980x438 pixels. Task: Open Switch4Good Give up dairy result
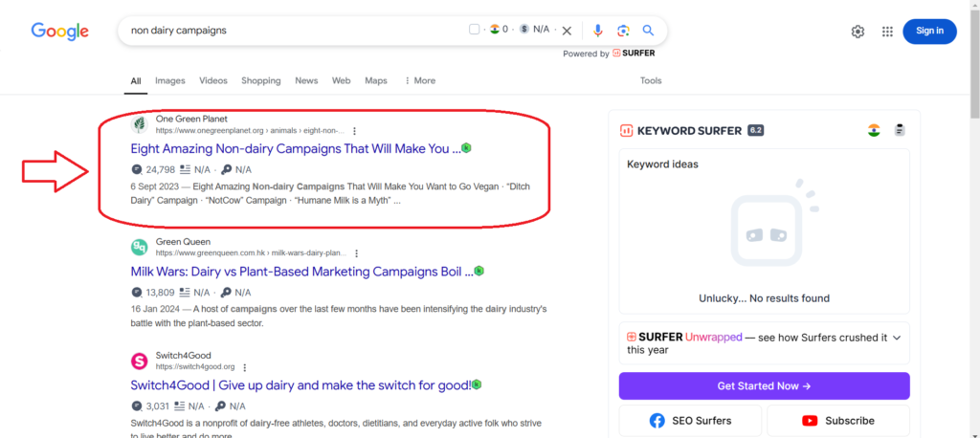click(301, 385)
